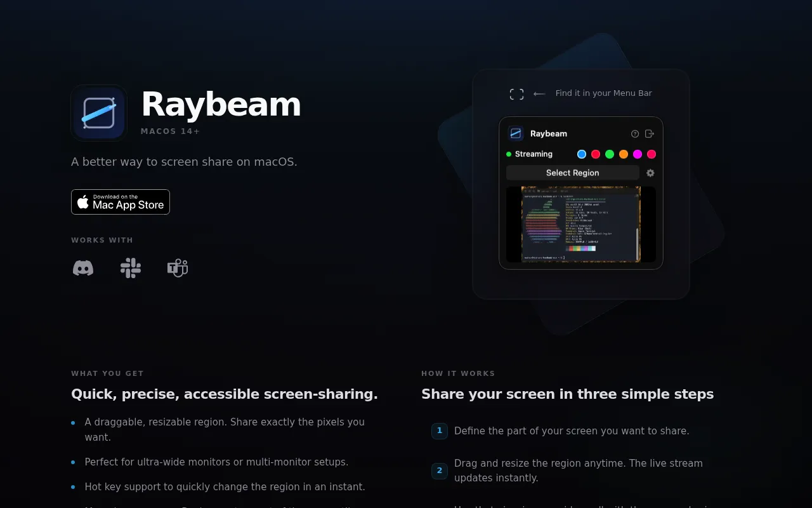Screen dimensions: 812x508
Task: Pick the orange color swatch
Action: coord(624,154)
